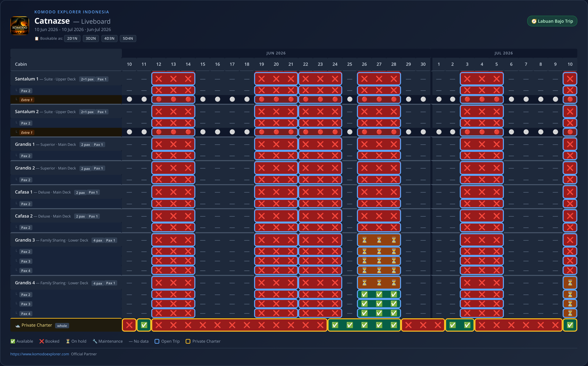Select the 3D2N booking option
Screen dimensions: 588x366
pyautogui.click(x=91, y=39)
